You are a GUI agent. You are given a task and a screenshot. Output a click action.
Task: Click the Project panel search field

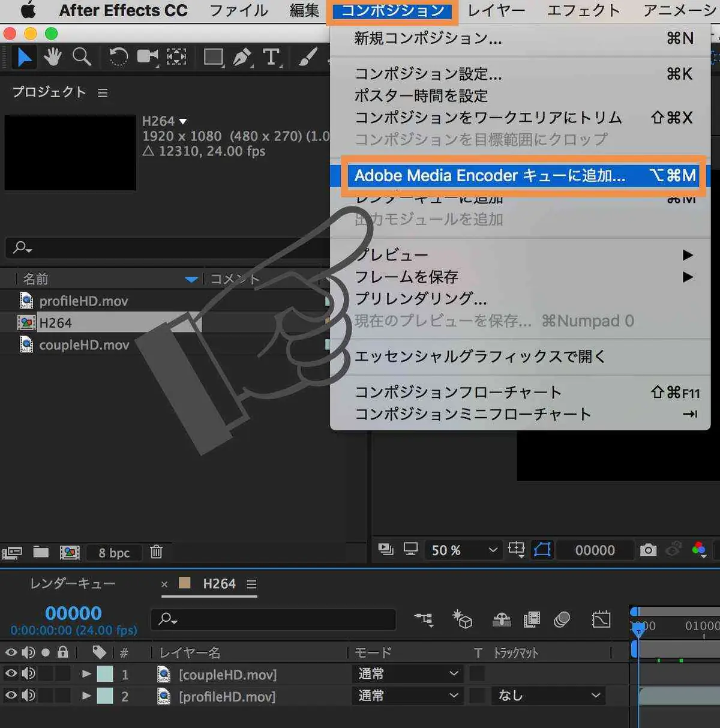168,247
